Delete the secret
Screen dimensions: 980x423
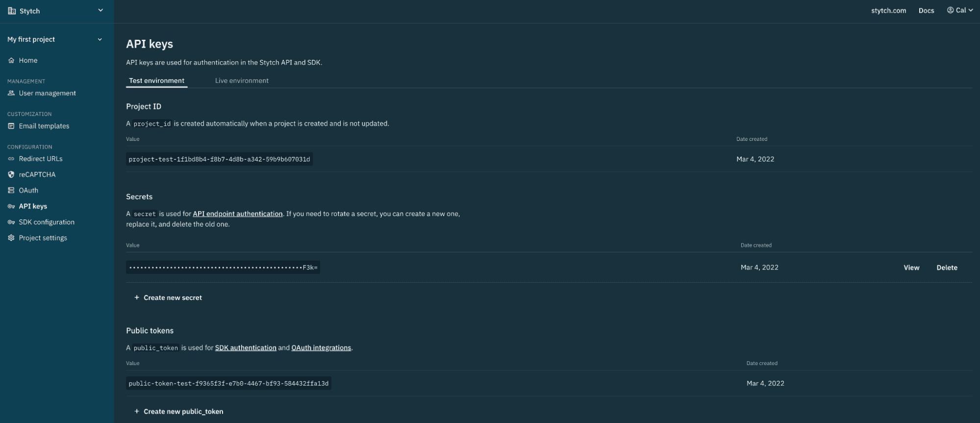(x=947, y=267)
